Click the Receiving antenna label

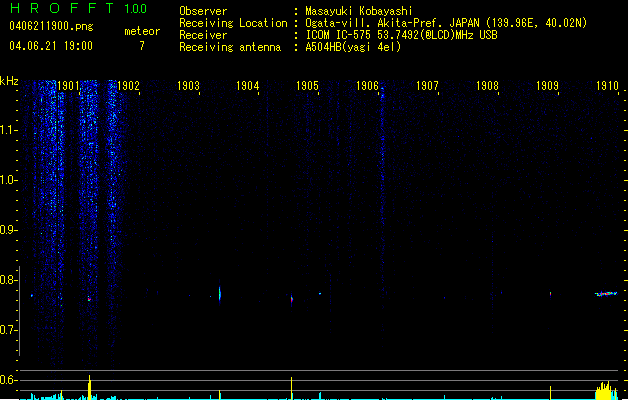click(230, 47)
